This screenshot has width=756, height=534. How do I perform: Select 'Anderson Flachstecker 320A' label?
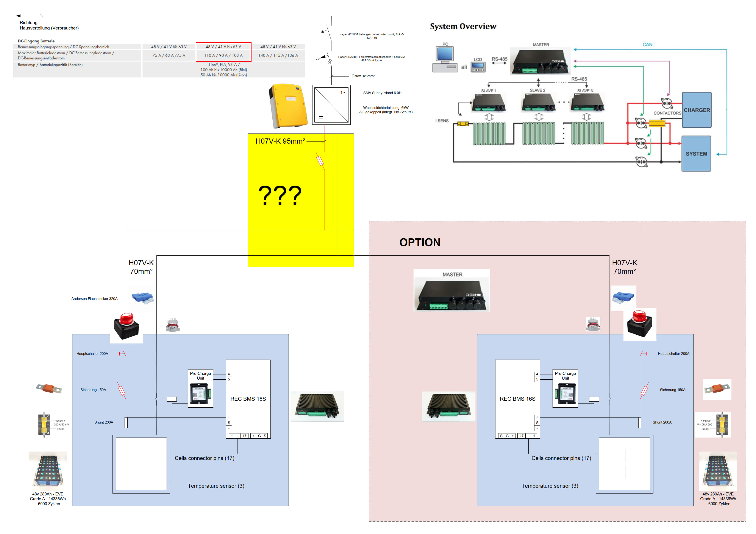94,299
